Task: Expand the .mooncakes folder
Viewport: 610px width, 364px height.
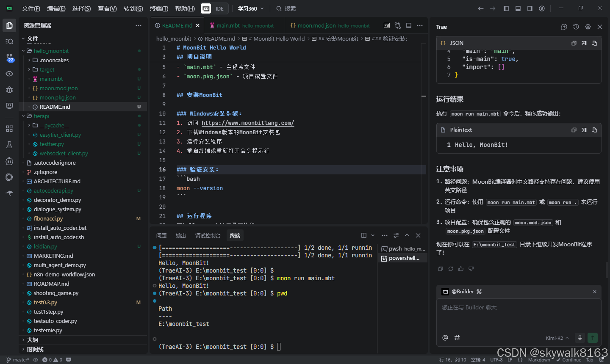Action: click(x=29, y=60)
